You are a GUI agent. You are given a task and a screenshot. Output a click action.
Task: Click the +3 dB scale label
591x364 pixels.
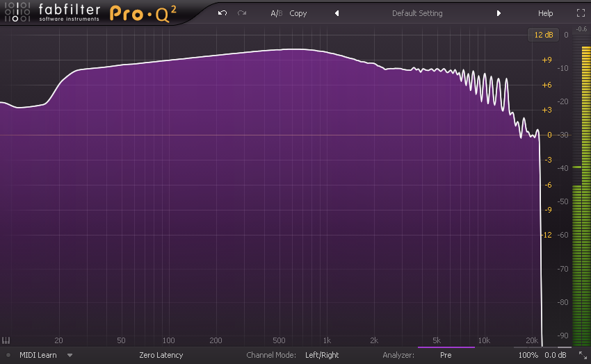tap(547, 110)
